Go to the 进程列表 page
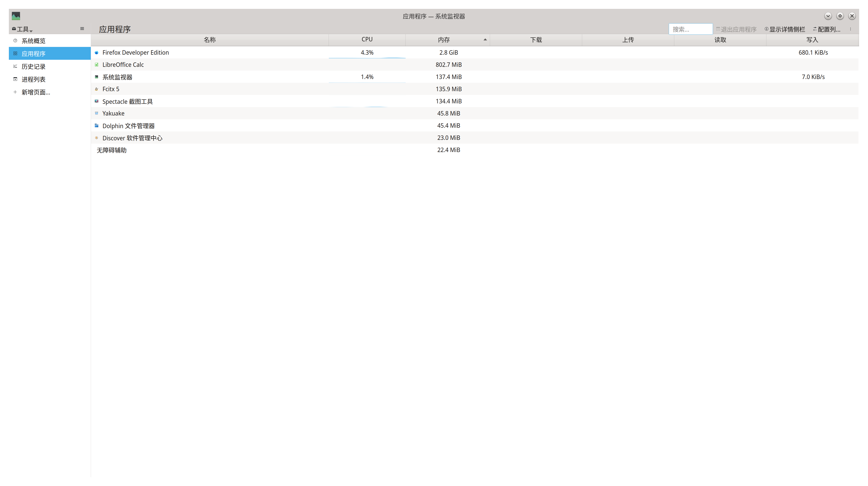This screenshot has width=868, height=486. (33, 79)
